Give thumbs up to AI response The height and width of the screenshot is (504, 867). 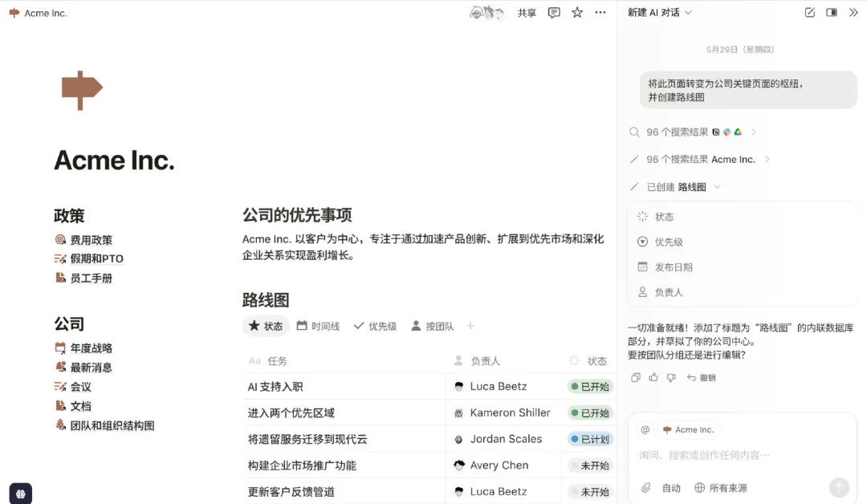tap(653, 377)
